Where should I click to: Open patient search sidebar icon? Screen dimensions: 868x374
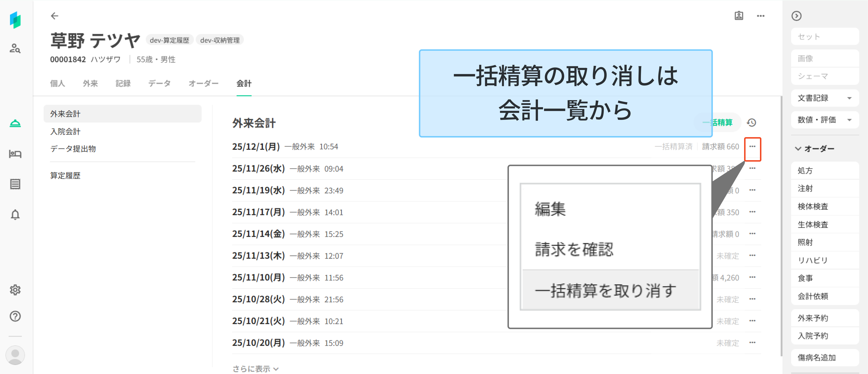click(15, 48)
